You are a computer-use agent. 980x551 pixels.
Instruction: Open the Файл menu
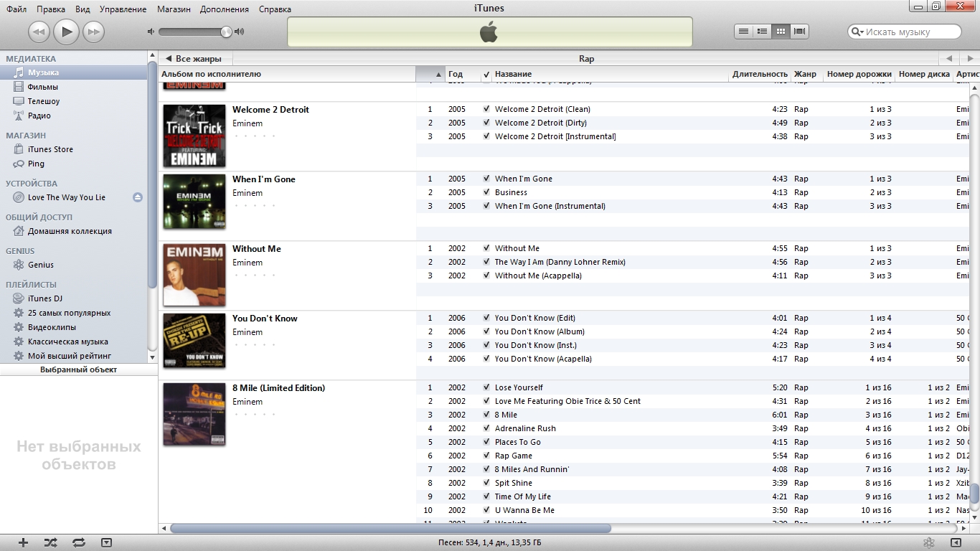17,9
